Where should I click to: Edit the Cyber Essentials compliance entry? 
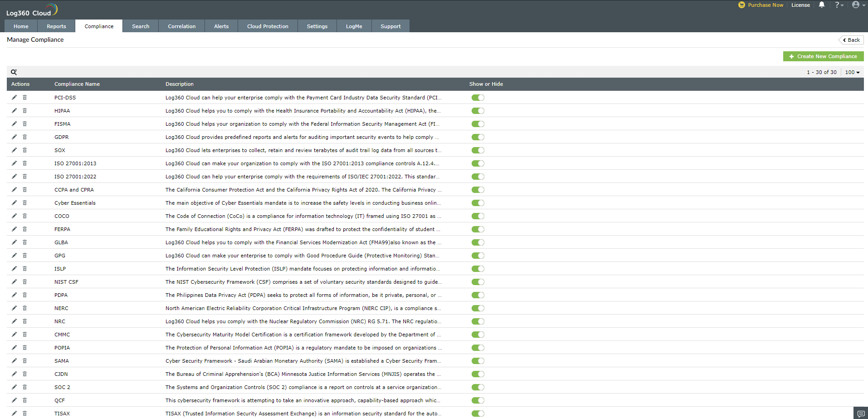tap(14, 203)
